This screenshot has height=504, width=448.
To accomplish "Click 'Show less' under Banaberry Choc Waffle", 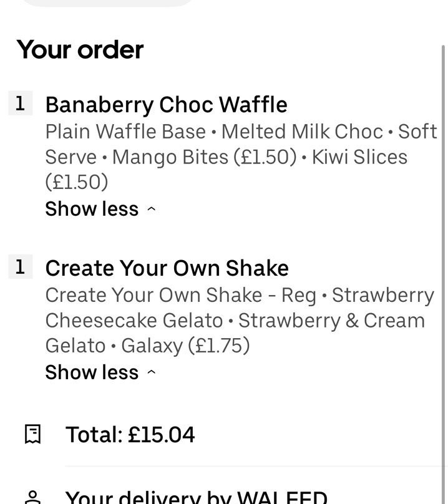I will (92, 209).
